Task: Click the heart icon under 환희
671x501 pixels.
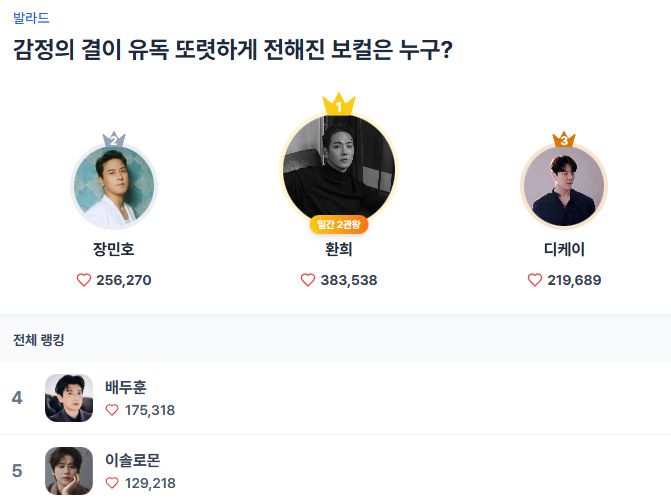Action: coord(308,280)
